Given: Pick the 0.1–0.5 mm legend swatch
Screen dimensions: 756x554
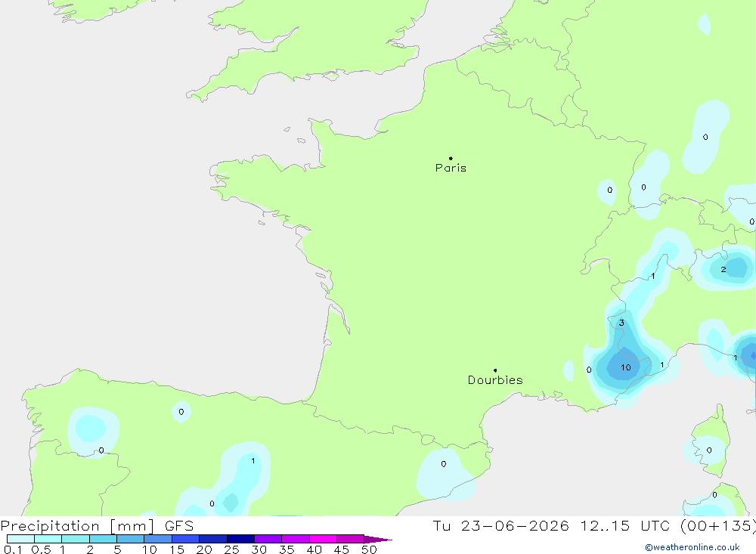Looking at the screenshot, I should pos(20,539).
